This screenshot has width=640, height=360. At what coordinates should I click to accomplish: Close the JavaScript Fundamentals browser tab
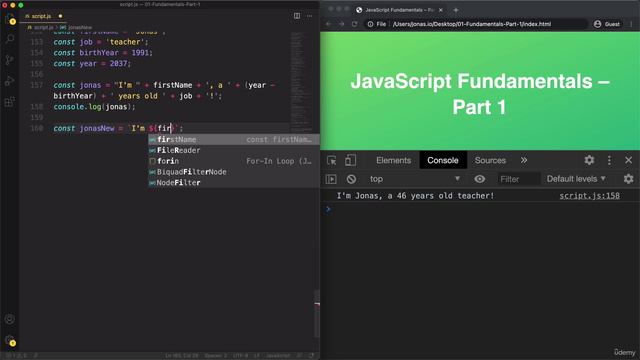(441, 10)
